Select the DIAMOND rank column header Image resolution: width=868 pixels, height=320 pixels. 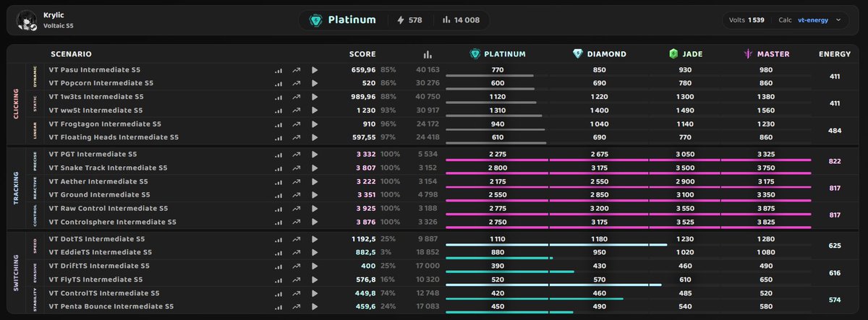pos(600,54)
